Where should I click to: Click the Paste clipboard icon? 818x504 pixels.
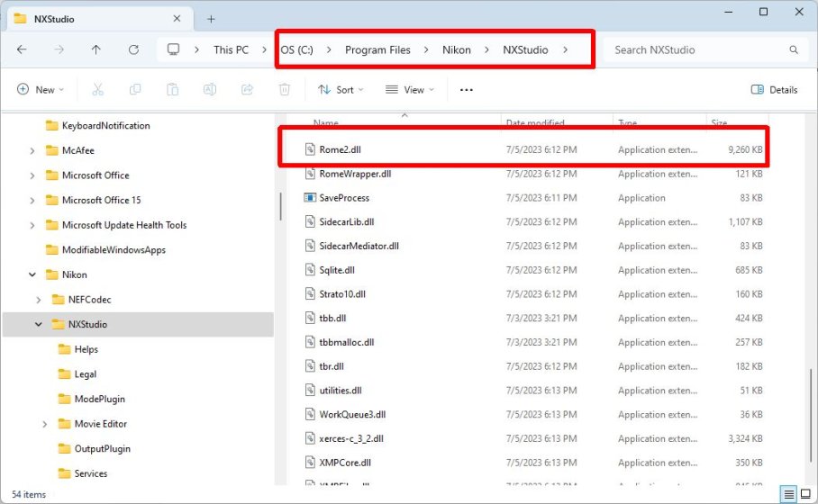coord(172,90)
